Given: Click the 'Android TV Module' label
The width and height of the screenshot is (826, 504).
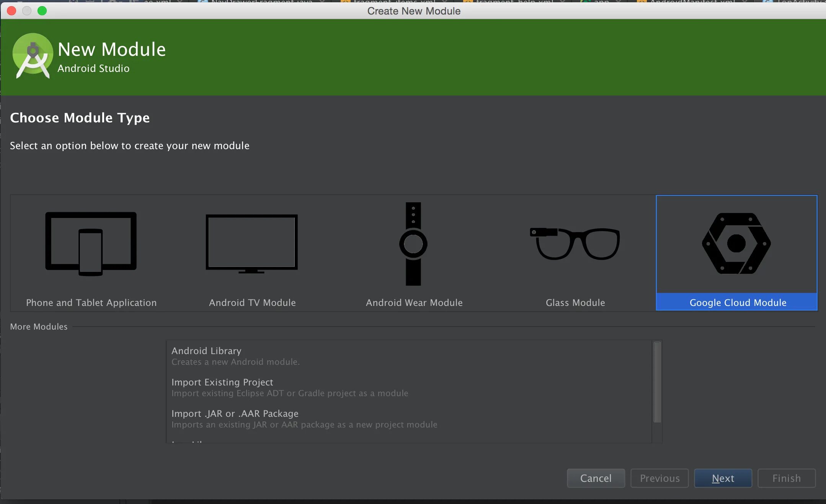Looking at the screenshot, I should coord(252,302).
